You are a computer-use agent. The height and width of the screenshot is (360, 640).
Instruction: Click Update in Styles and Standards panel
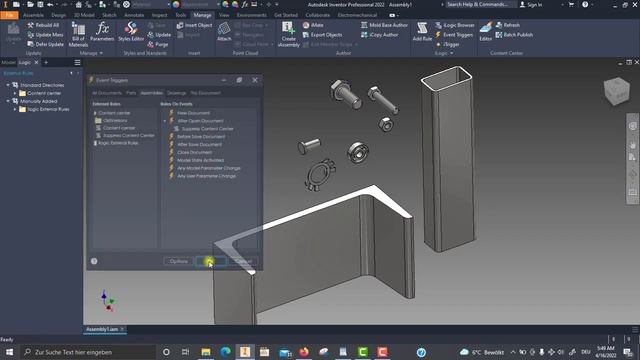click(x=159, y=35)
